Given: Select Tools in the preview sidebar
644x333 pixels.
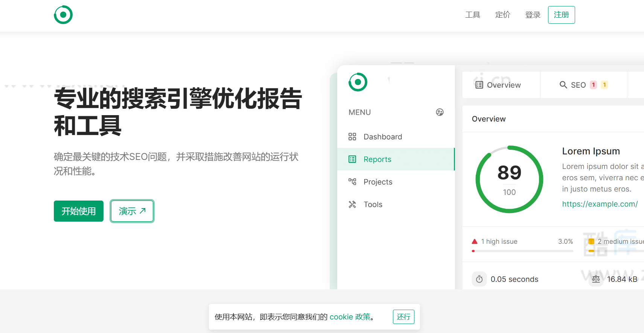Looking at the screenshot, I should click(396, 204).
